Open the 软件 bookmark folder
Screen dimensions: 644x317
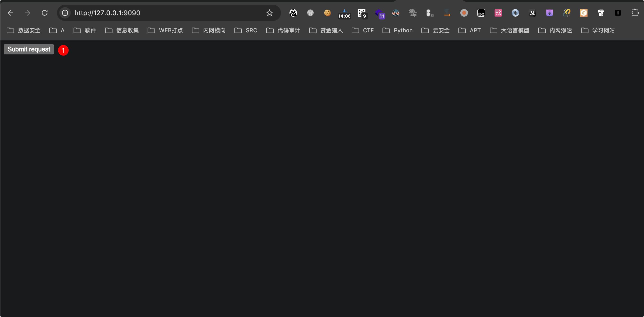[x=85, y=30]
